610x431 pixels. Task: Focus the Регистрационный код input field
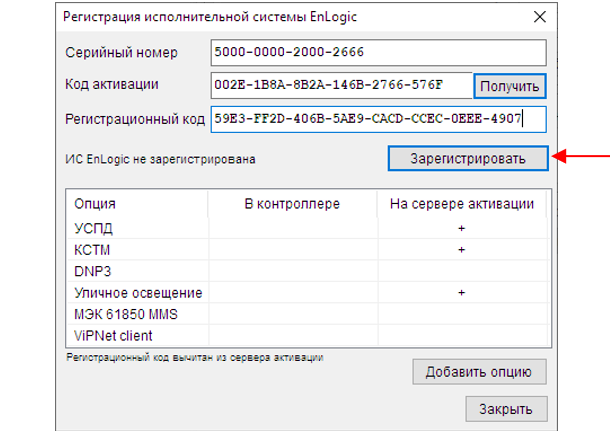tap(379, 119)
